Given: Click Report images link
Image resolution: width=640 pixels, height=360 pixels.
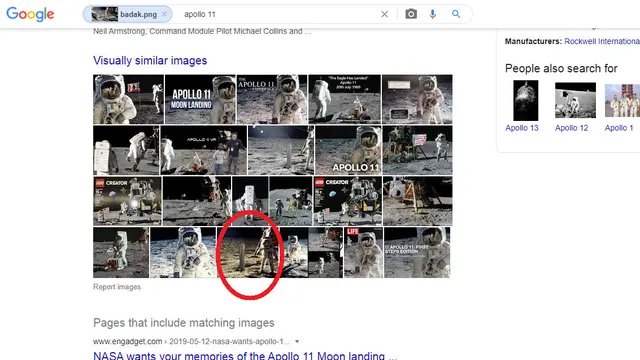Looking at the screenshot, I should point(117,287).
